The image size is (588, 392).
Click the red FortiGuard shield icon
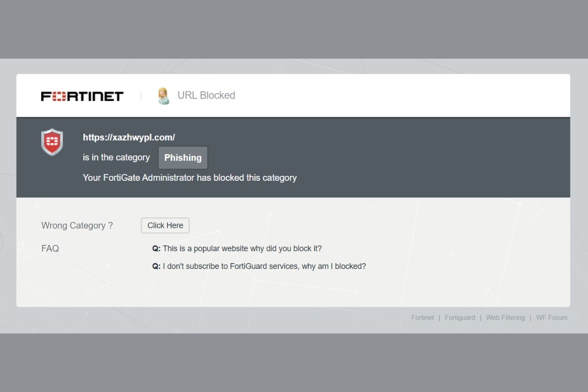tap(52, 142)
